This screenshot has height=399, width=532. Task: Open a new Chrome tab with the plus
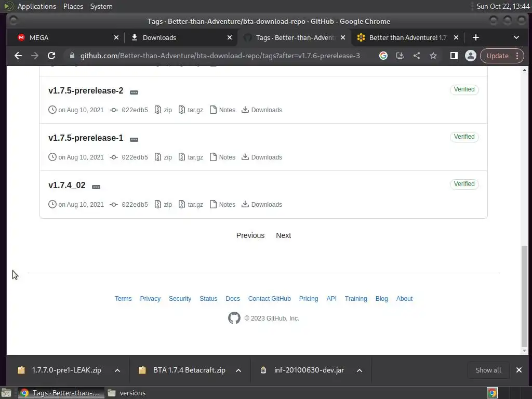coord(476,37)
